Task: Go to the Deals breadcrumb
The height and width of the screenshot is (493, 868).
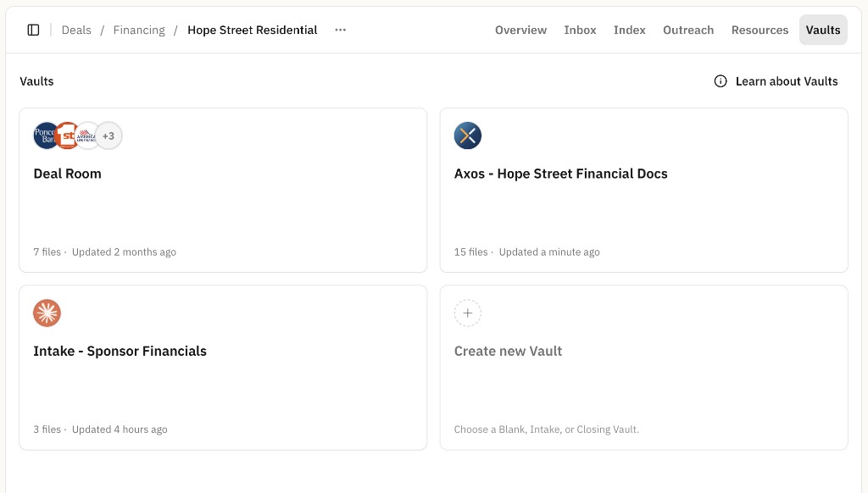Action: pos(76,30)
